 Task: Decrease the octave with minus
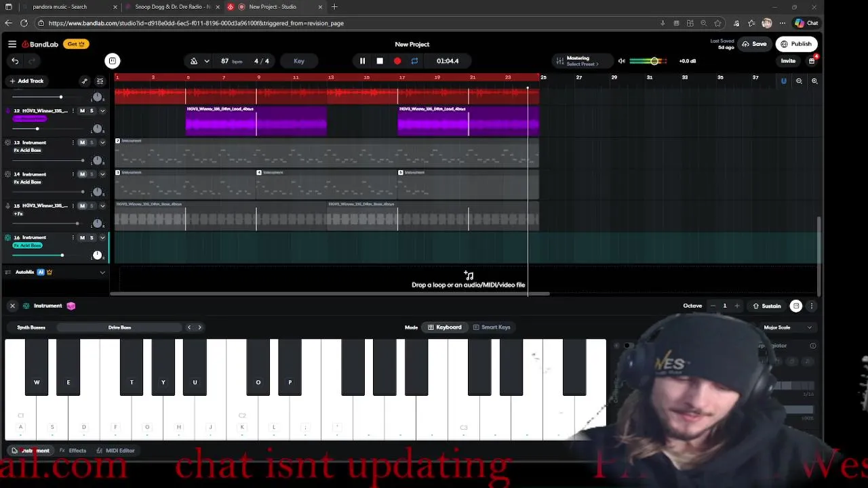click(x=712, y=306)
